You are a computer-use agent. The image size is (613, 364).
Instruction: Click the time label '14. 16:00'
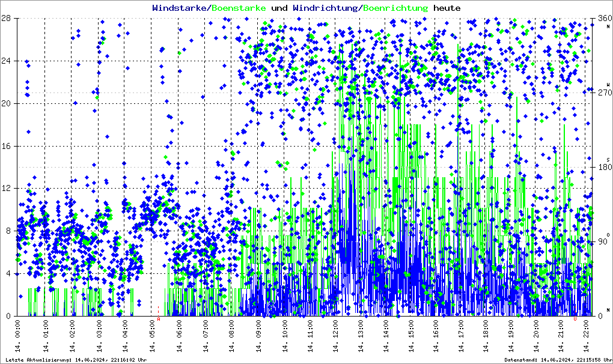[436, 336]
